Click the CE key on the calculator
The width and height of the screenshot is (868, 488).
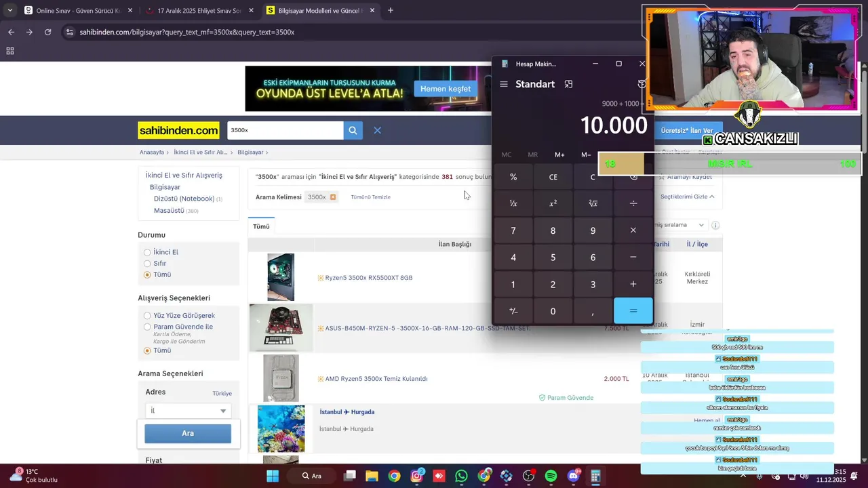[553, 177]
